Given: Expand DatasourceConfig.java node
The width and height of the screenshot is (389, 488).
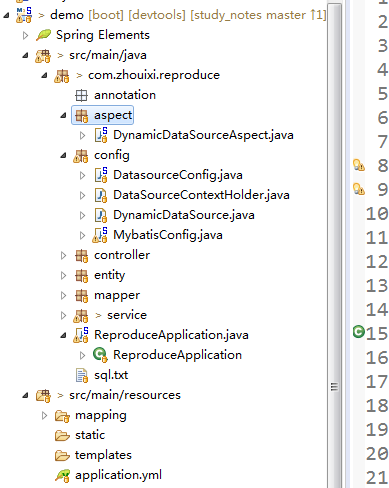Looking at the screenshot, I should (x=82, y=175).
